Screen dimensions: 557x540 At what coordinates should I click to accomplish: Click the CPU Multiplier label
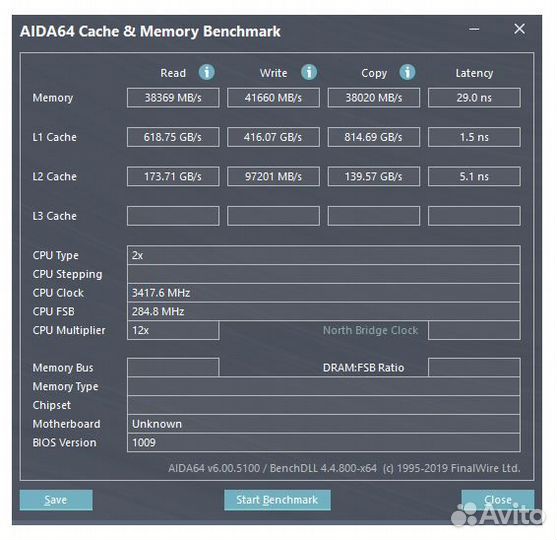tap(69, 330)
